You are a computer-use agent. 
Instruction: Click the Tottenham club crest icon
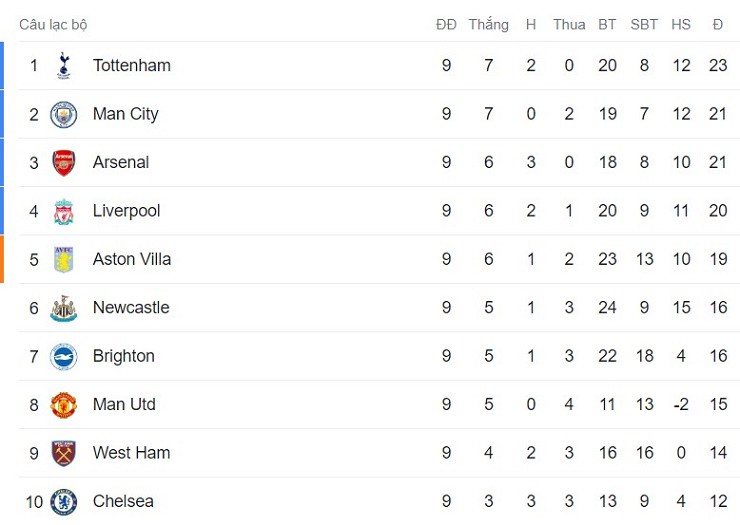(64, 66)
